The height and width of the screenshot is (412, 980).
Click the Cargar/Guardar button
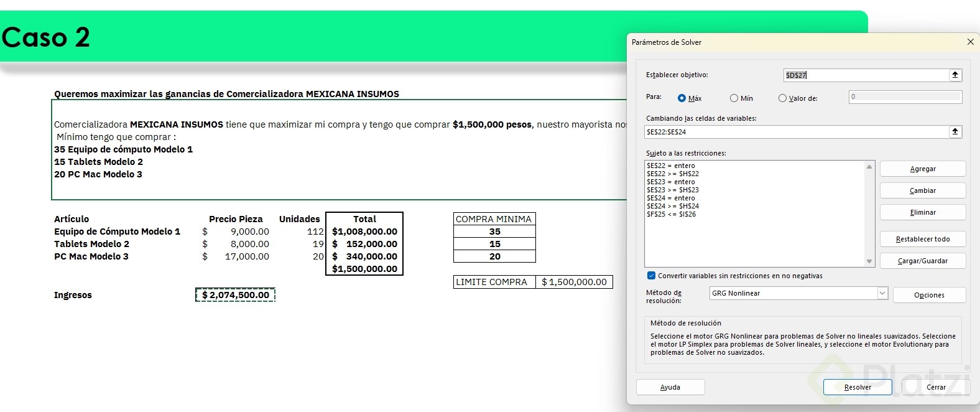click(923, 261)
